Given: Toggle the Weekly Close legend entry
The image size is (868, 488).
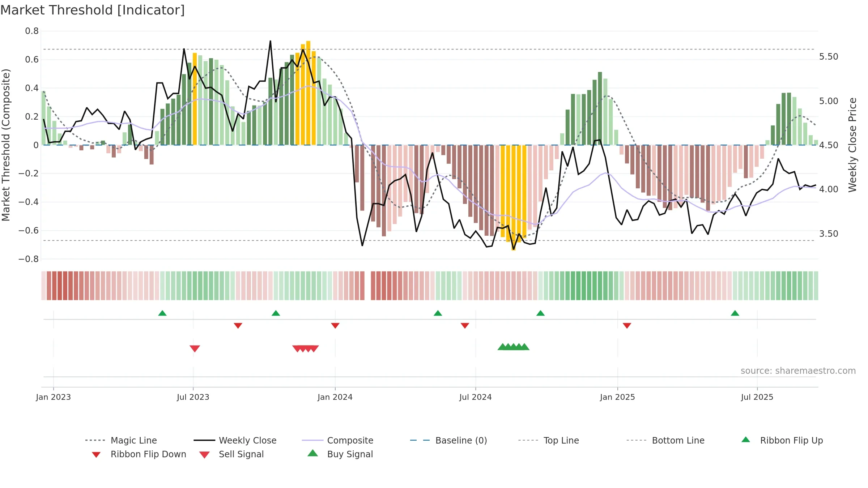Looking at the screenshot, I should tap(235, 440).
